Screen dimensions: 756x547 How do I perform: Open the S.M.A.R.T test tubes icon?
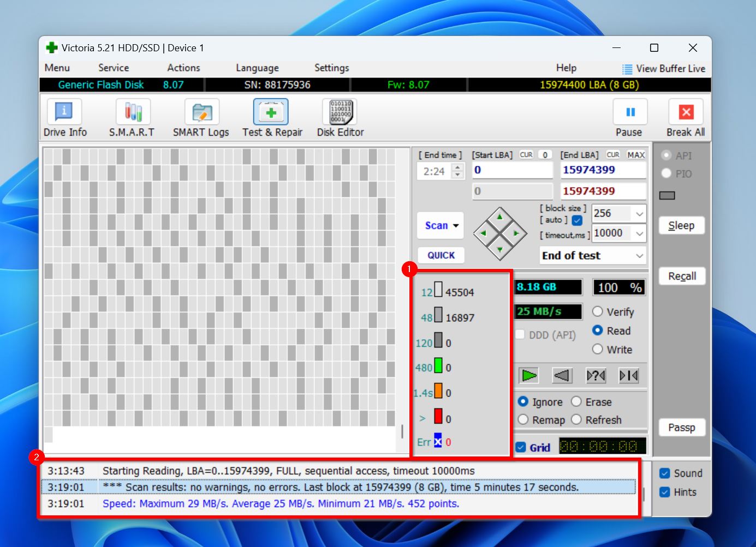(x=133, y=112)
